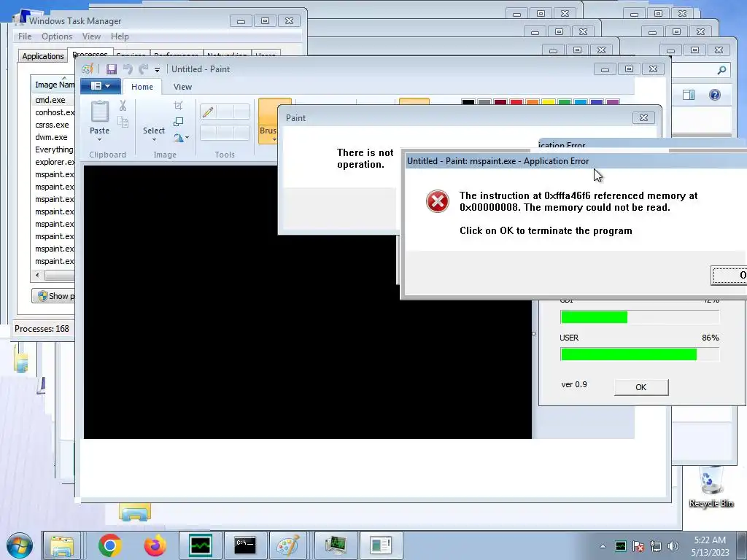This screenshot has width=747, height=560.
Task: Open the Options menu in Task Manager
Action: (57, 36)
